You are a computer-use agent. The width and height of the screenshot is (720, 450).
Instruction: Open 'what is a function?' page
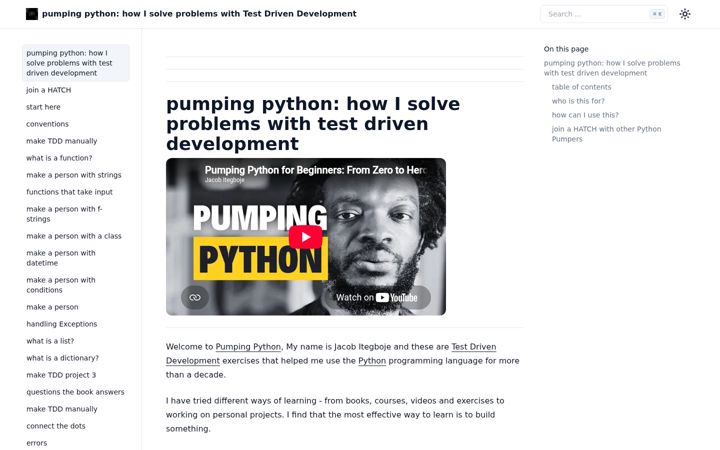click(59, 158)
